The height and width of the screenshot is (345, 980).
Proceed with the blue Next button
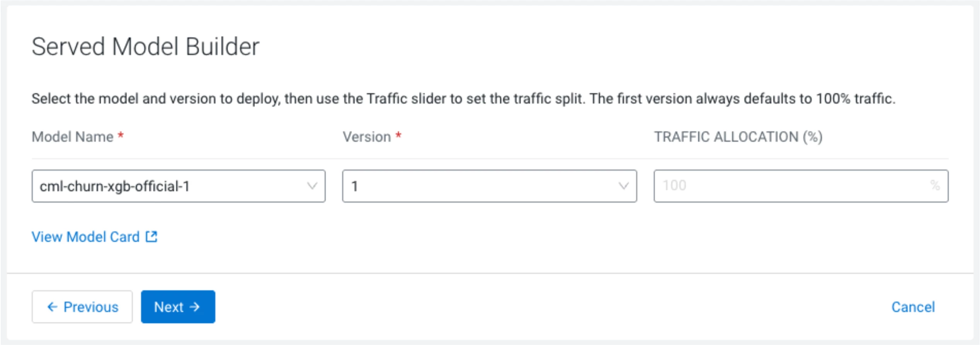[178, 307]
